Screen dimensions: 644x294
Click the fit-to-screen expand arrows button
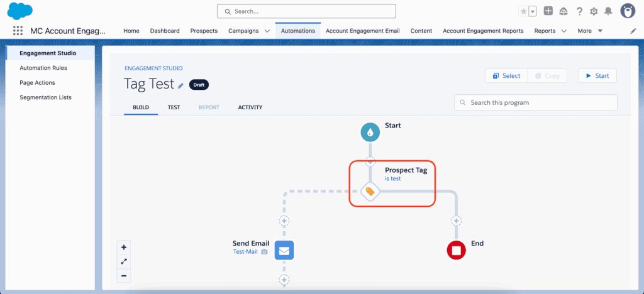[x=124, y=261]
